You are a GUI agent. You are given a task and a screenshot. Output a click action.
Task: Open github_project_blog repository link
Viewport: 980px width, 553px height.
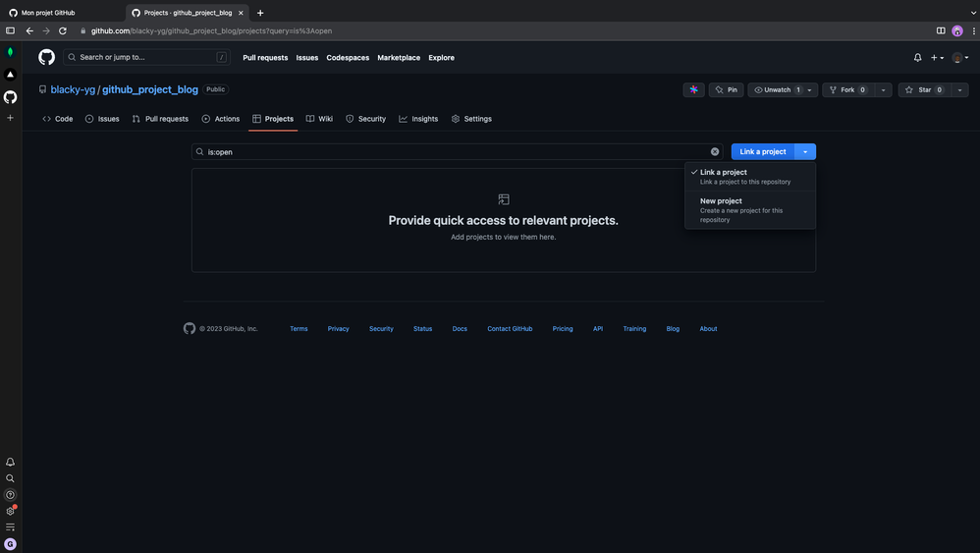(x=150, y=89)
